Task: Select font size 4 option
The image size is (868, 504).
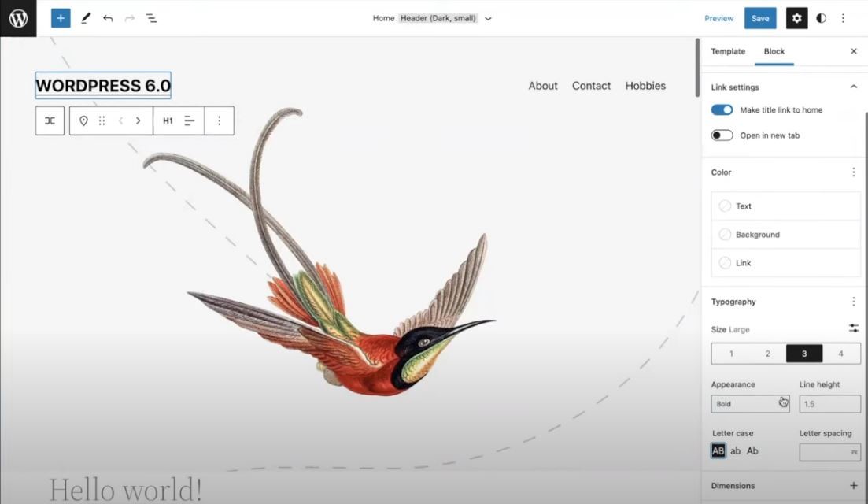Action: point(840,354)
